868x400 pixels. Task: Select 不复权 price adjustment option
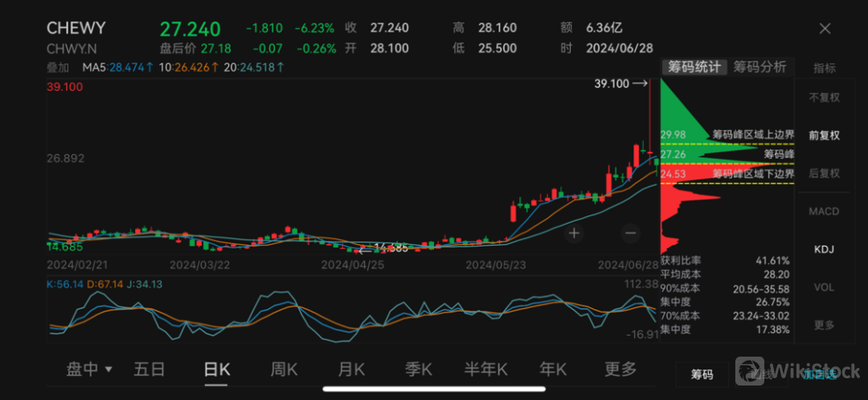(x=824, y=97)
